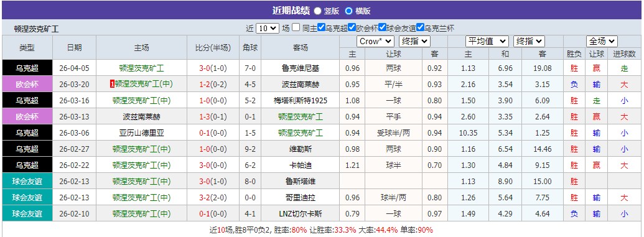644x237 pixels.
Task: Toggle the 同主 checkbox
Action: click(x=296, y=27)
